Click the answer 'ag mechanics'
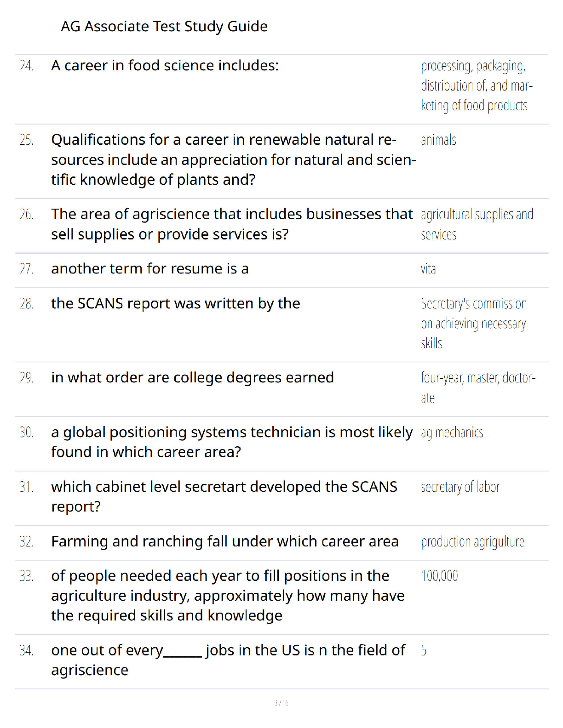The image size is (563, 728). [452, 432]
